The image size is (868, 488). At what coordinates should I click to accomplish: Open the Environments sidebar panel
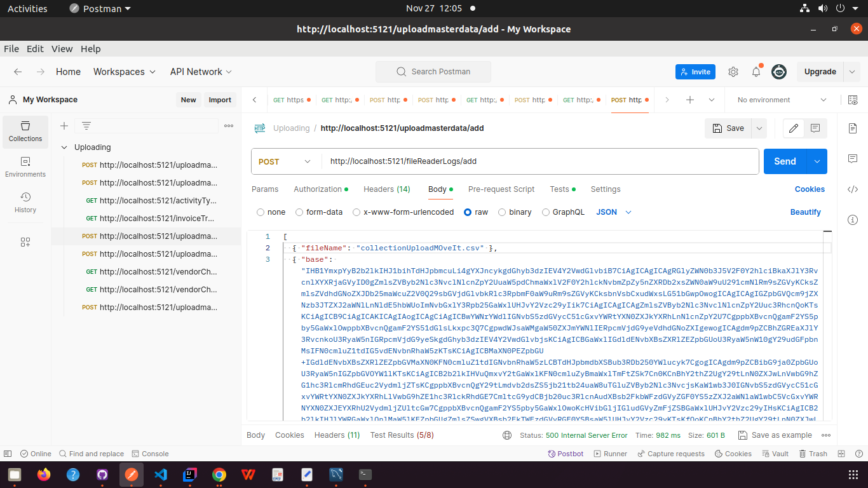[25, 167]
